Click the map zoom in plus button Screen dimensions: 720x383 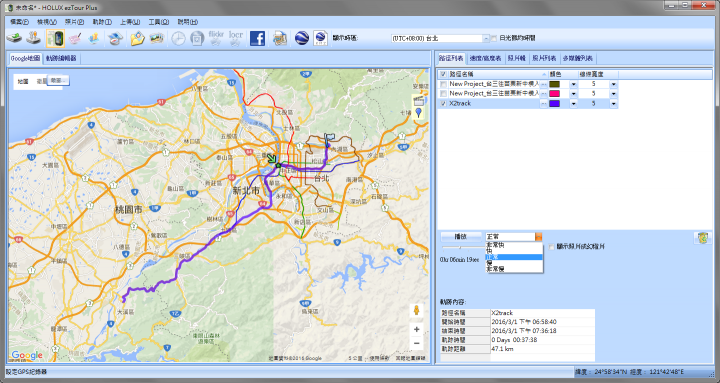tap(416, 329)
